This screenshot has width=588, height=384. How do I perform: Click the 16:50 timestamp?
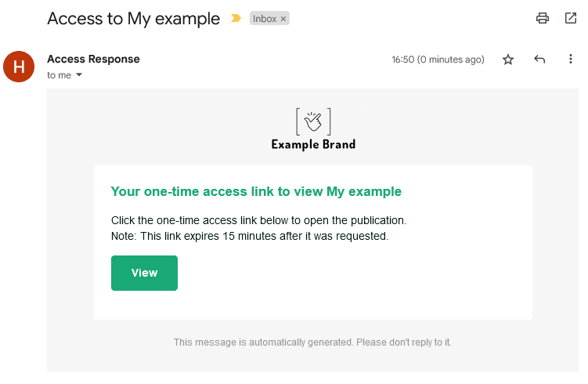(x=438, y=60)
